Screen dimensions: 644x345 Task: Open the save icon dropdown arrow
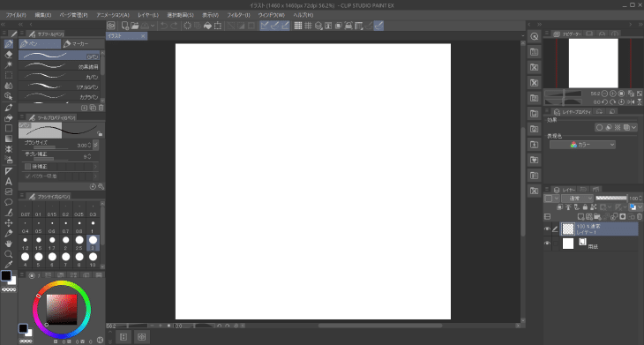153,26
